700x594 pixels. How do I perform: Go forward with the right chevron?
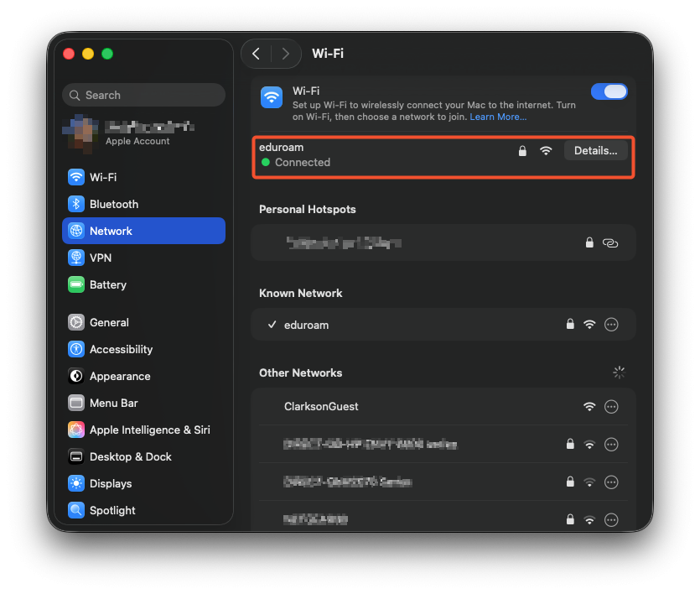click(286, 54)
